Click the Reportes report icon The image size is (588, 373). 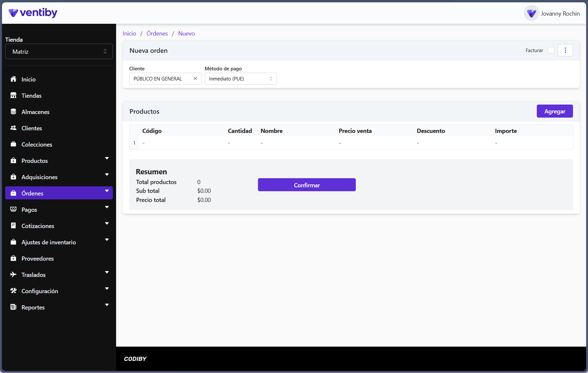13,307
